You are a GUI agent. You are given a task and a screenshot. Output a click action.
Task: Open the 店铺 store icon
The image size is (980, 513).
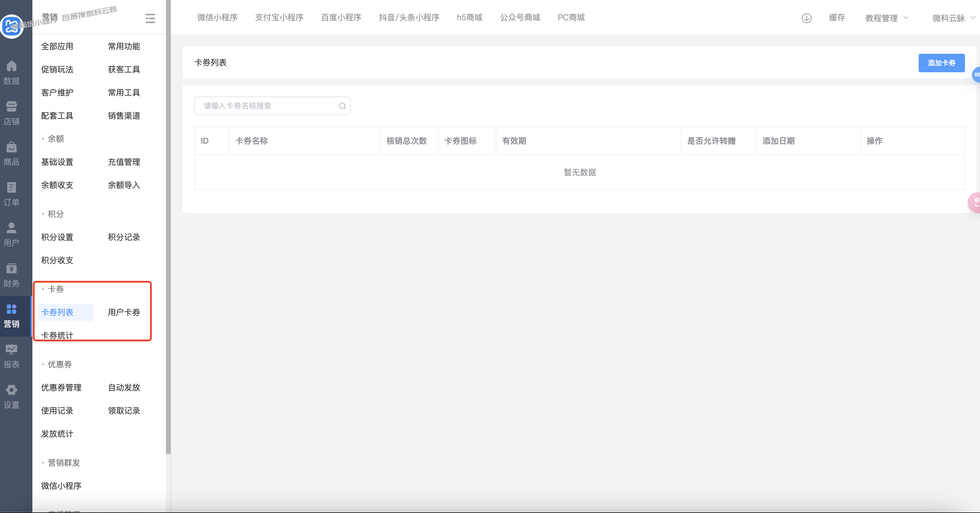(x=11, y=107)
